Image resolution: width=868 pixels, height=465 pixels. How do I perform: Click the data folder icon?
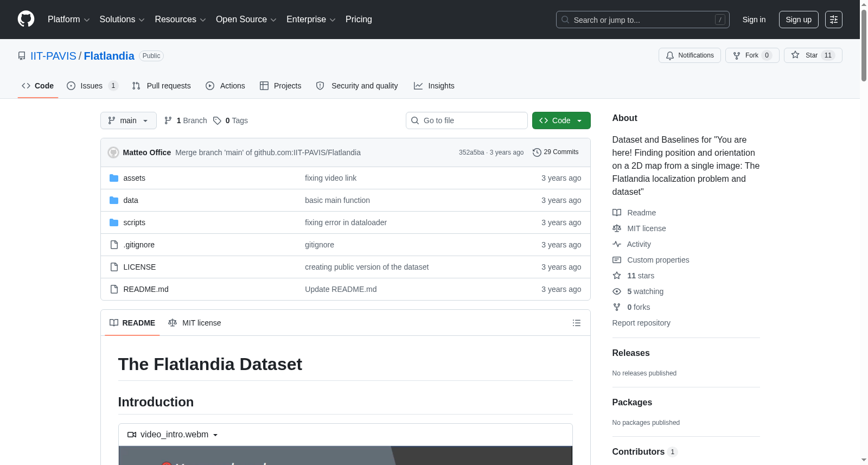(114, 200)
